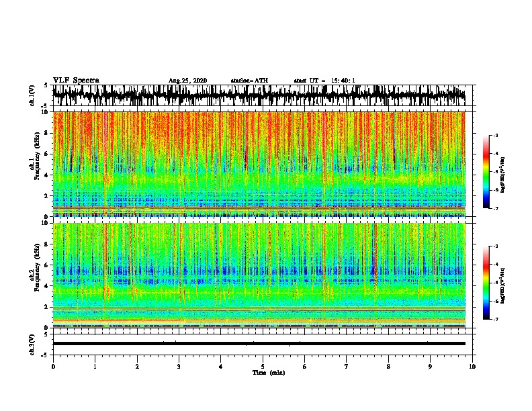
Task: Click time axis tick label "6"
Action: tap(305, 367)
